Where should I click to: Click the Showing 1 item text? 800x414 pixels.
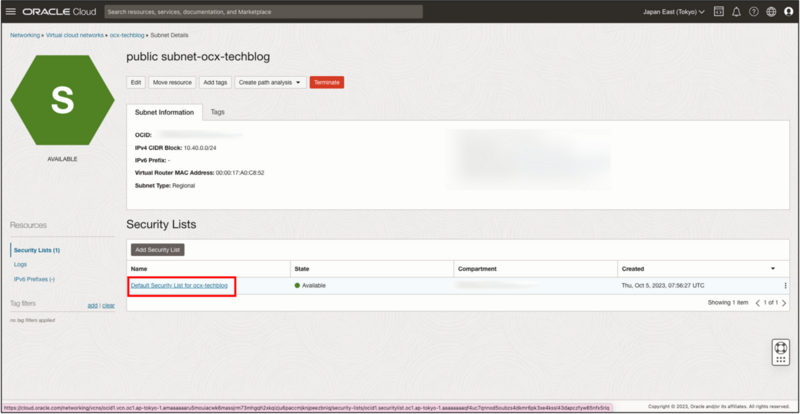[x=728, y=303]
